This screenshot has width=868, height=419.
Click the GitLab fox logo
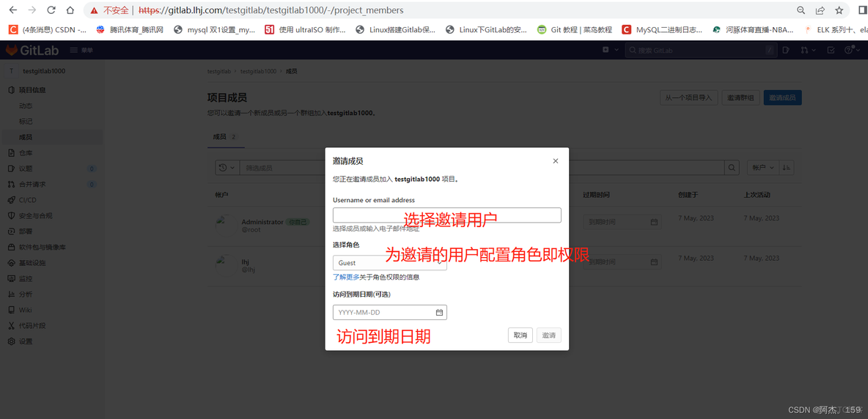click(x=12, y=50)
